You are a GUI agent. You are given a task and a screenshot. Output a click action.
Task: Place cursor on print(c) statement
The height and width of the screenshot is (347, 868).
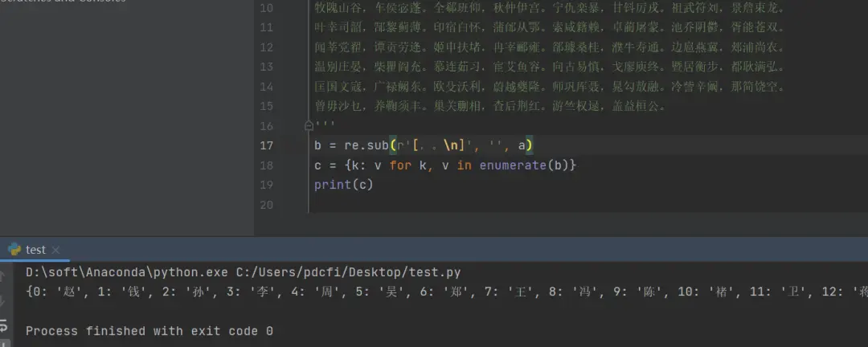344,185
